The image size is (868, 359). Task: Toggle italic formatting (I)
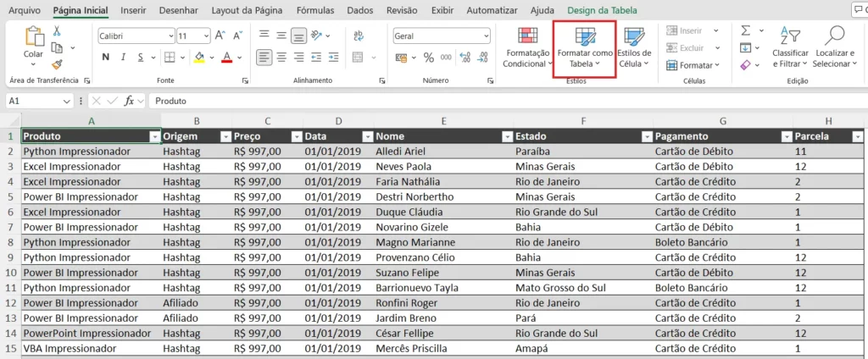[124, 57]
